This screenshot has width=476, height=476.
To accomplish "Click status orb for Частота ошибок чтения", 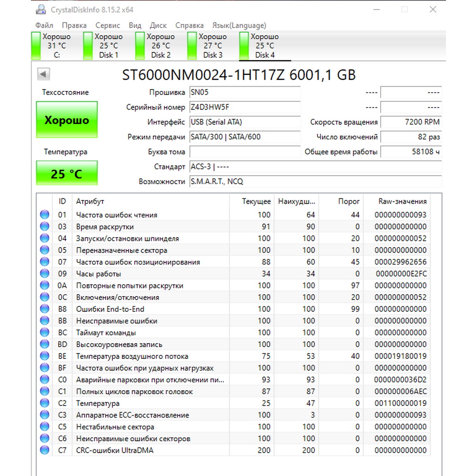I will (x=45, y=214).
